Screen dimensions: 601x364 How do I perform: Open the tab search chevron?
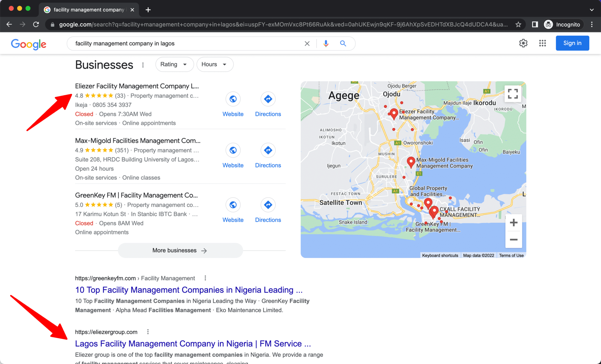592,10
